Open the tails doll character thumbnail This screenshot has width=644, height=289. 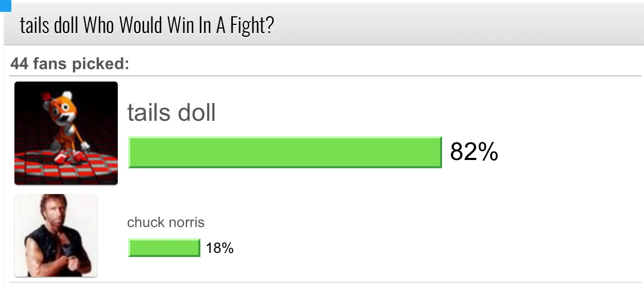pos(66,133)
